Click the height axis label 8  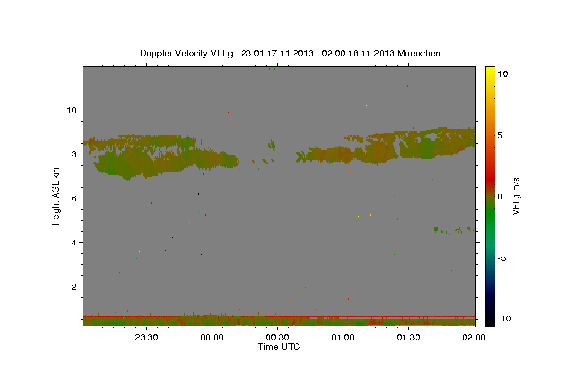coord(74,154)
